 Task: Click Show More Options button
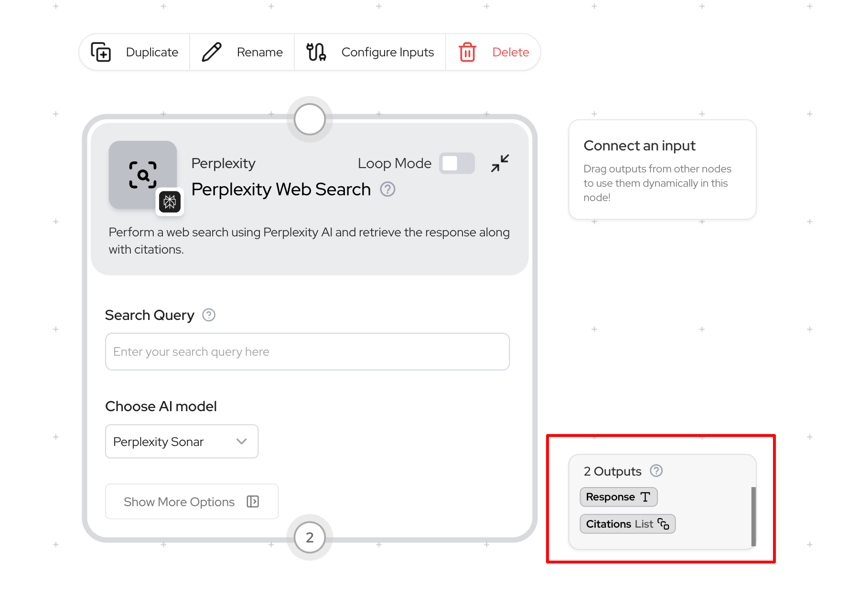point(192,501)
